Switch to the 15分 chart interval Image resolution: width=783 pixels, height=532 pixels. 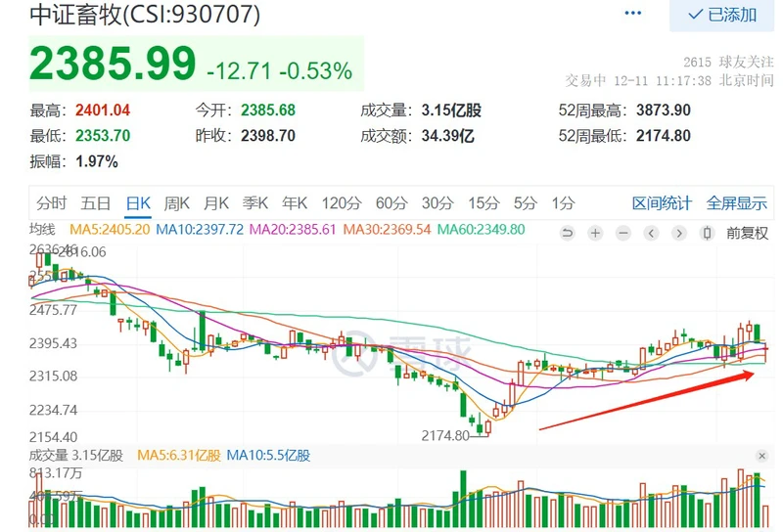[x=484, y=203]
